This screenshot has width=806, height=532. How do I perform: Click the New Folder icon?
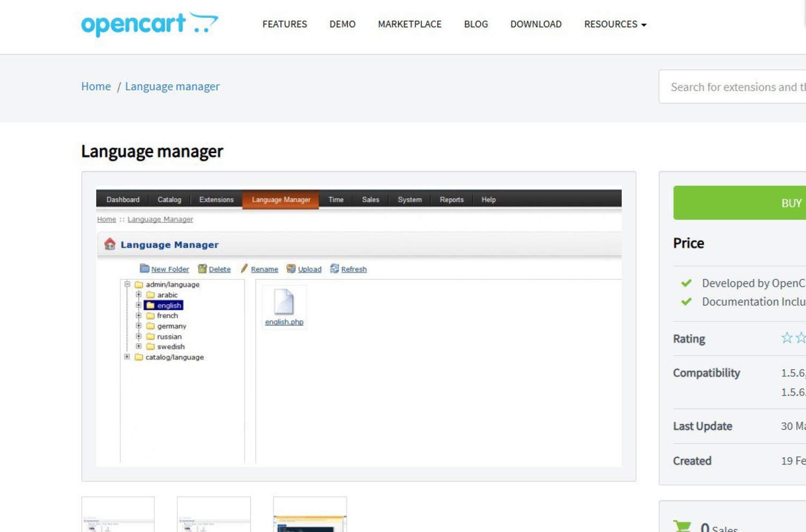[145, 269]
